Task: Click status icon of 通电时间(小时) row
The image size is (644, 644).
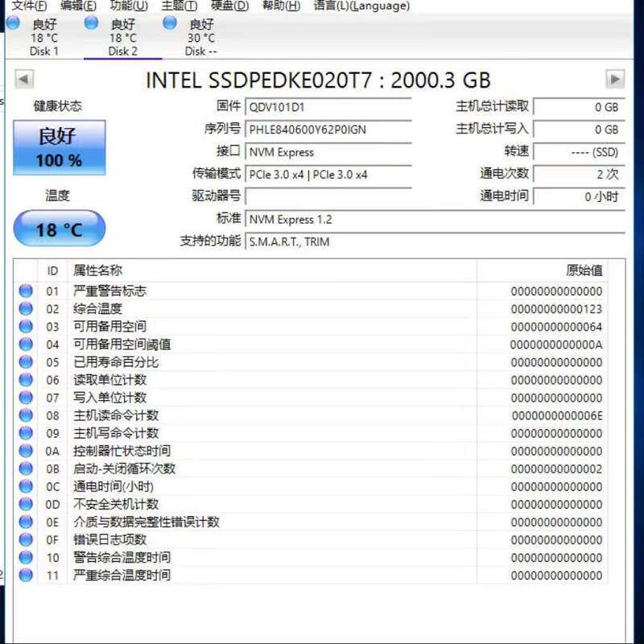Action: [x=26, y=486]
